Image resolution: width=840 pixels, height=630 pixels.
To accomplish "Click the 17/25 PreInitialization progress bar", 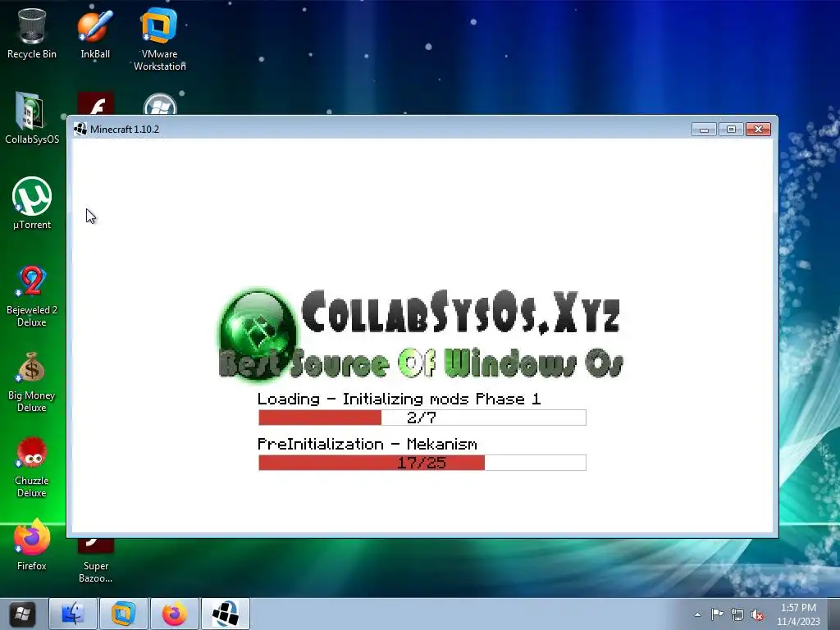I will (x=422, y=463).
